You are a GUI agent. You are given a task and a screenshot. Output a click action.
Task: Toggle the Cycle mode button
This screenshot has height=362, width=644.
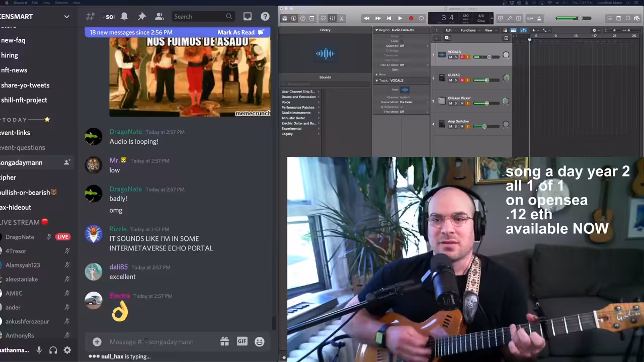click(422, 18)
